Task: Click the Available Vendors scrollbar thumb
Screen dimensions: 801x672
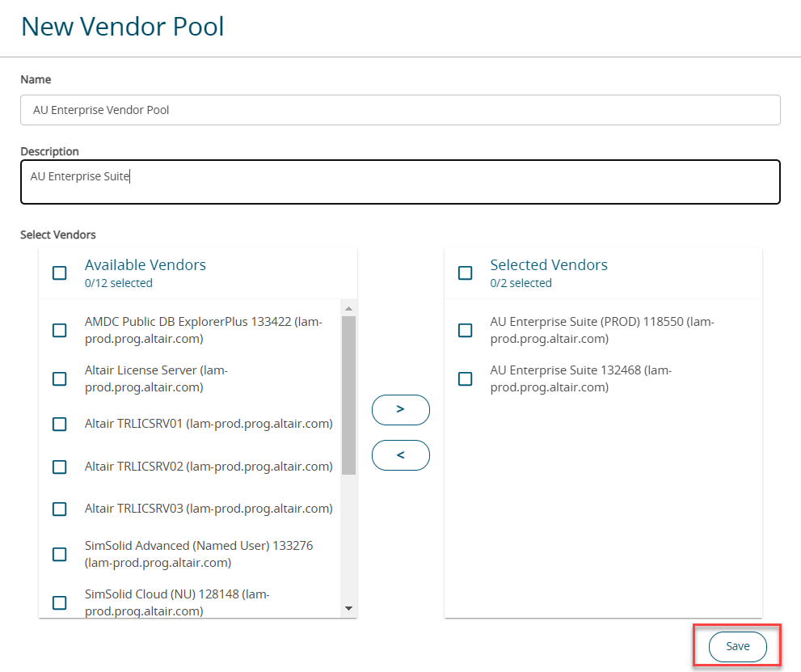Action: [x=348, y=395]
